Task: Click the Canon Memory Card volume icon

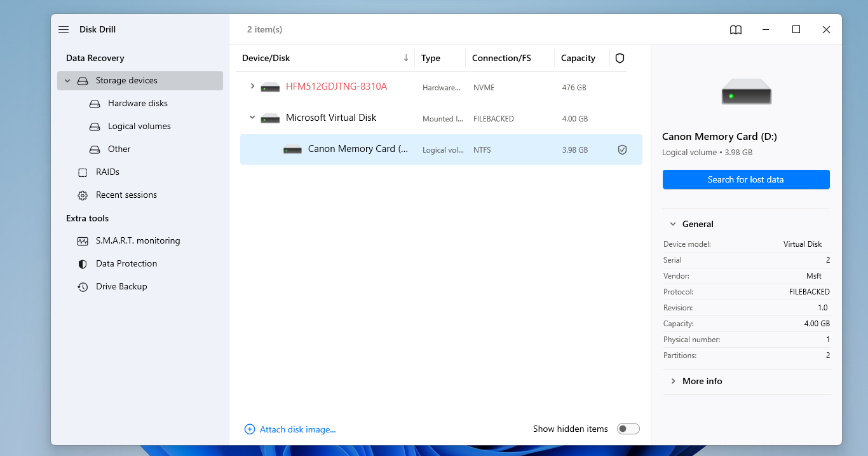Action: (292, 149)
